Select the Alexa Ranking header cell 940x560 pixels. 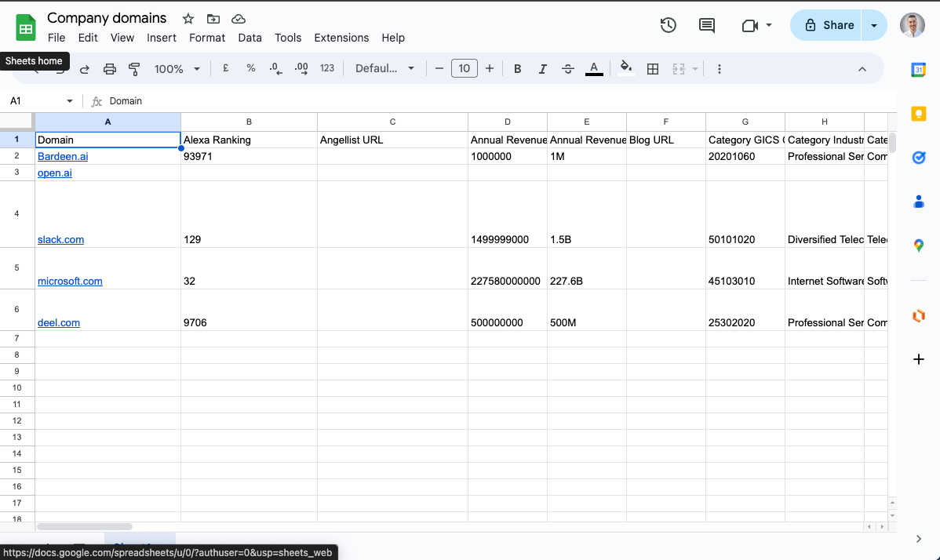249,140
